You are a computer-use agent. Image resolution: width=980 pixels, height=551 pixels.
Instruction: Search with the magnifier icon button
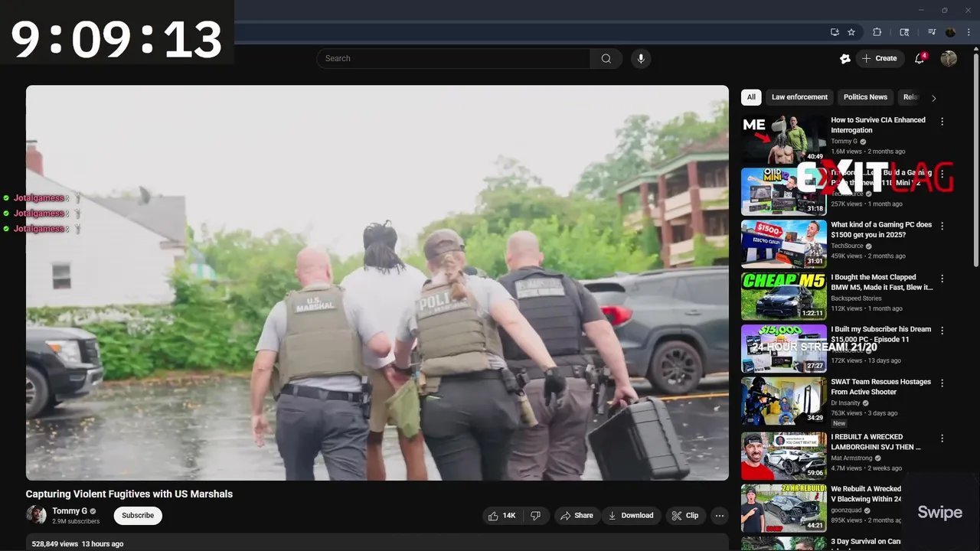pos(606,58)
